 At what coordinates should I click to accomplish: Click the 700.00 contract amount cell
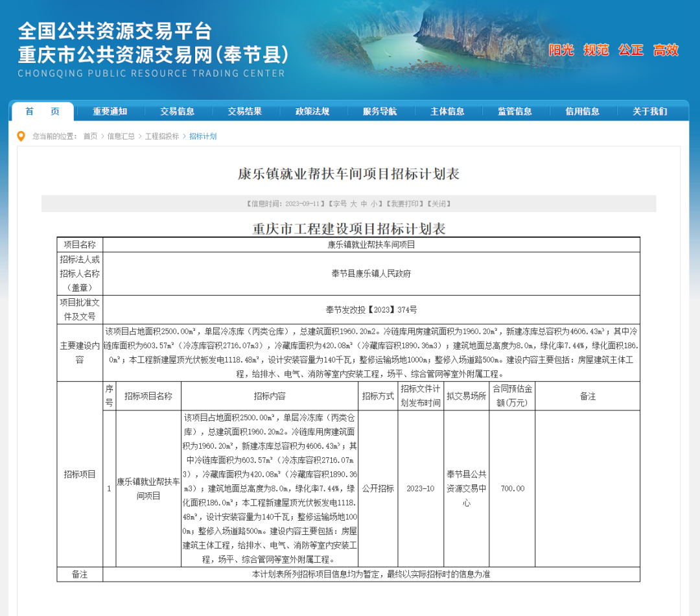[513, 488]
